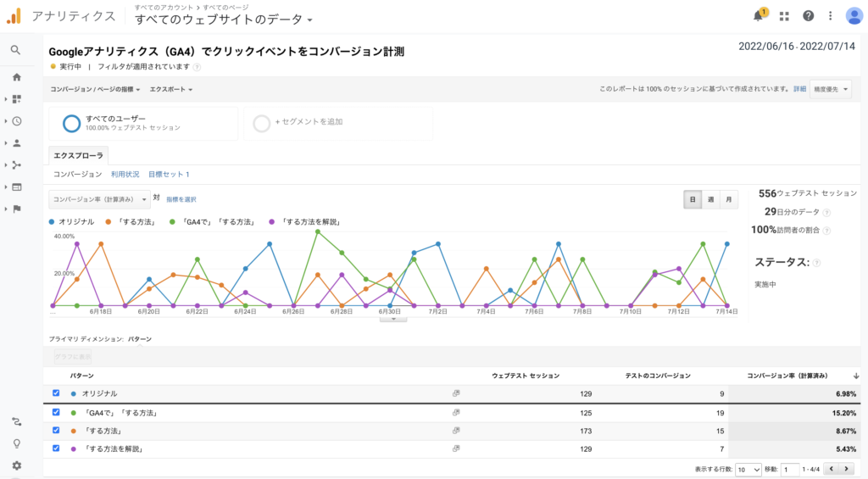The width and height of the screenshot is (868, 479).
Task: Expand the chart annotation drawer arrow
Action: 393,319
